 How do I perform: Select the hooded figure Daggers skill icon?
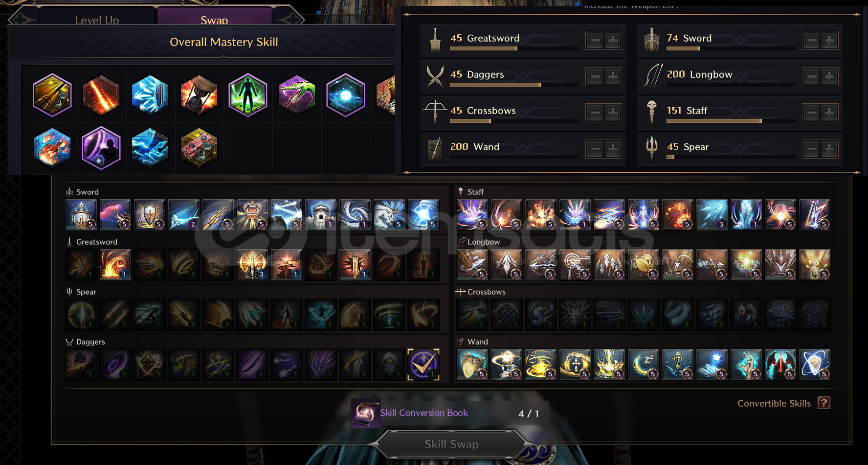pos(389,365)
